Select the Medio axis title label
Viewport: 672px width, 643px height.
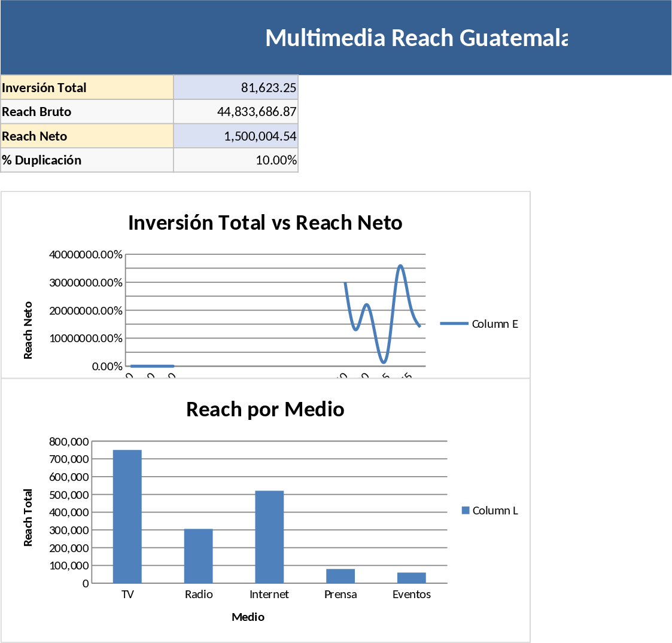tap(248, 617)
